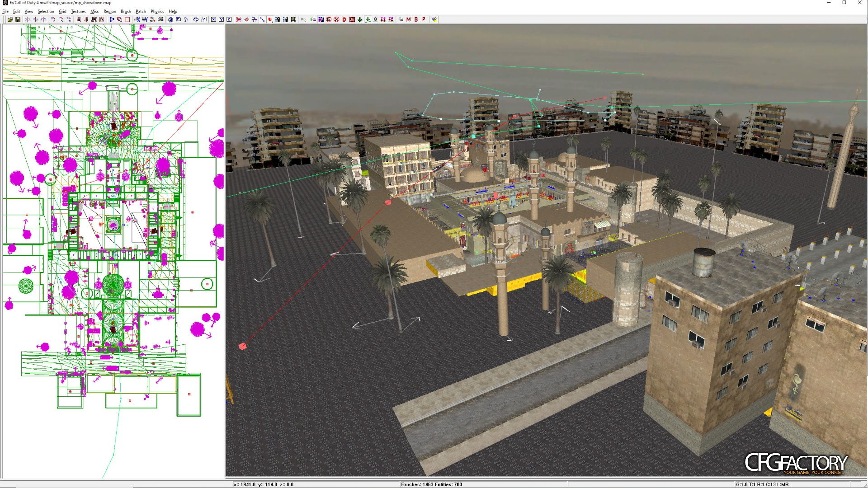Open the Patch menu
The width and height of the screenshot is (868, 488).
point(141,11)
